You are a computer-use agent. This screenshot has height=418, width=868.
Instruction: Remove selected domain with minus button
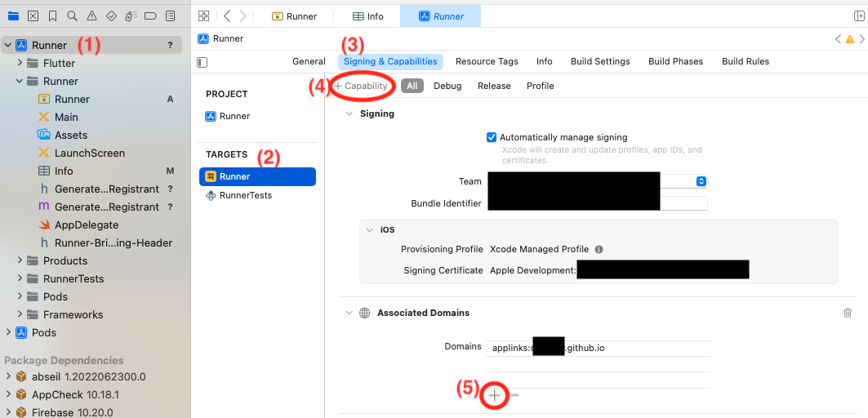click(x=514, y=395)
